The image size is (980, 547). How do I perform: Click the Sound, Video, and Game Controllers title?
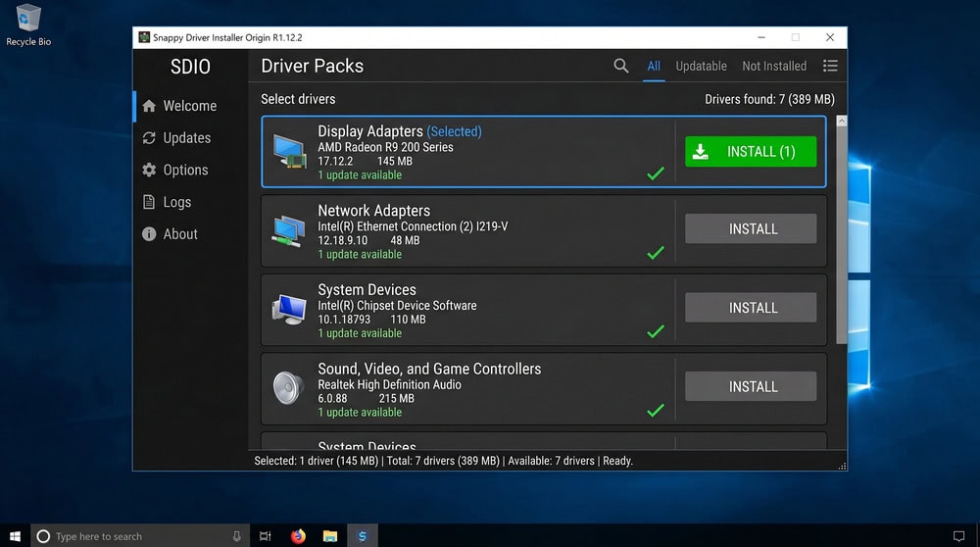[x=429, y=369]
